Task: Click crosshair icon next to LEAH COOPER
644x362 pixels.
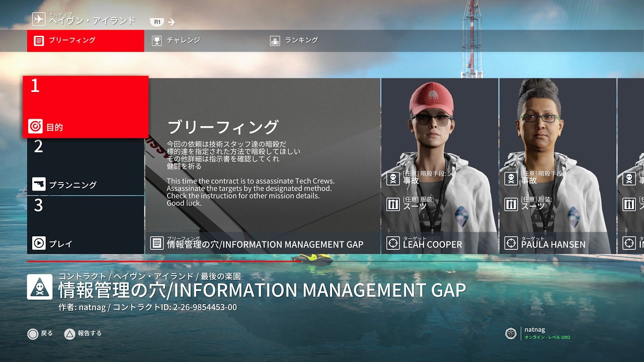Action: point(393,243)
